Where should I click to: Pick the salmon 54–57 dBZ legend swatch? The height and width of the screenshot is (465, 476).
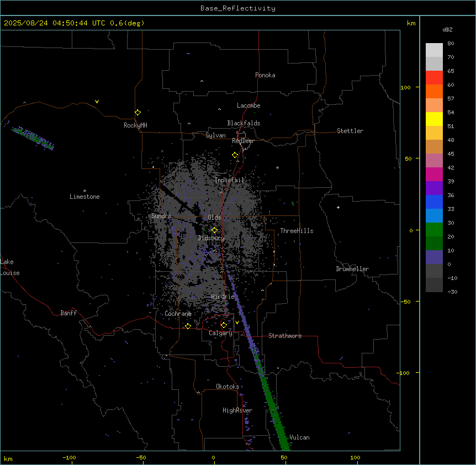pos(434,105)
